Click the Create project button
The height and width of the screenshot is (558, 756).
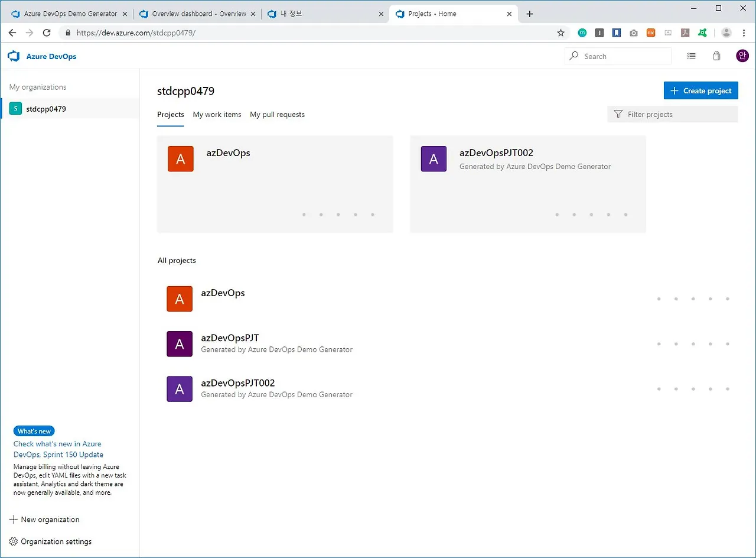click(701, 90)
